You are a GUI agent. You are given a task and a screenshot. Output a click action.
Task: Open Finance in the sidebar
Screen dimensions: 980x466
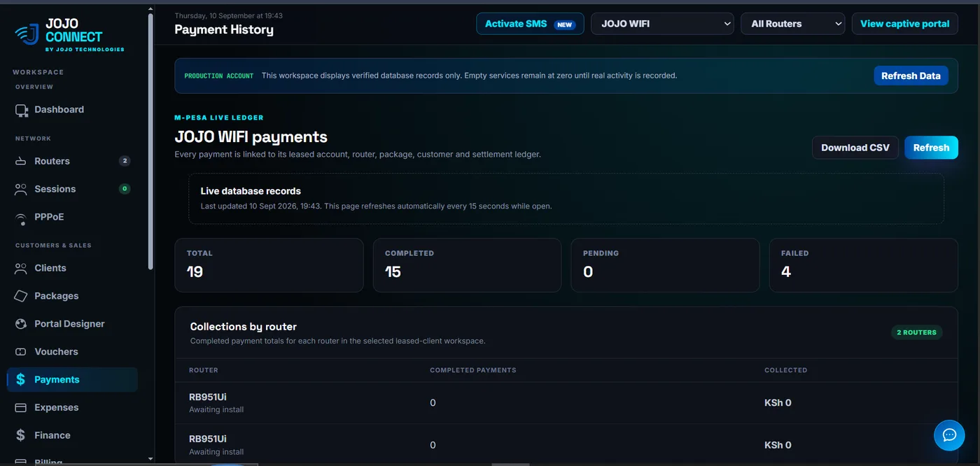pos(72,435)
